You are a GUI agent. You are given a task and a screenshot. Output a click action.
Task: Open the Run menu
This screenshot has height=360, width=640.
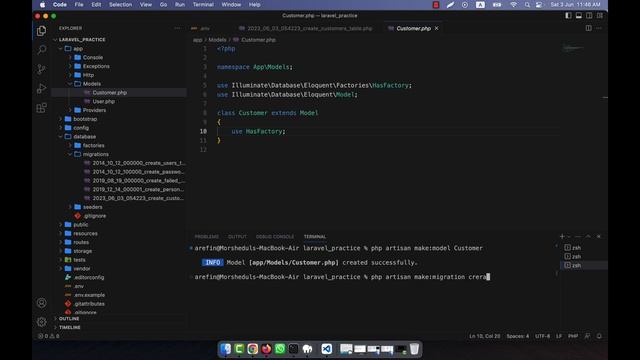click(180, 4)
